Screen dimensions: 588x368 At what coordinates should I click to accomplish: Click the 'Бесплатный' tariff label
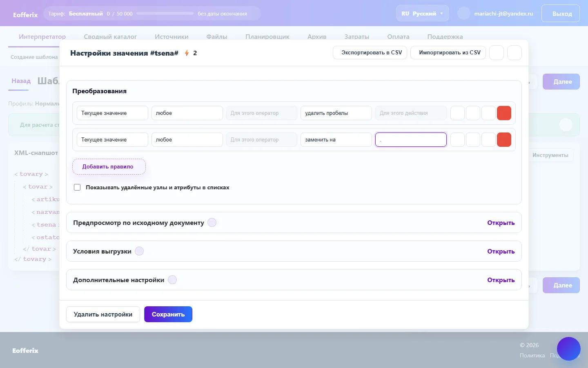point(86,13)
